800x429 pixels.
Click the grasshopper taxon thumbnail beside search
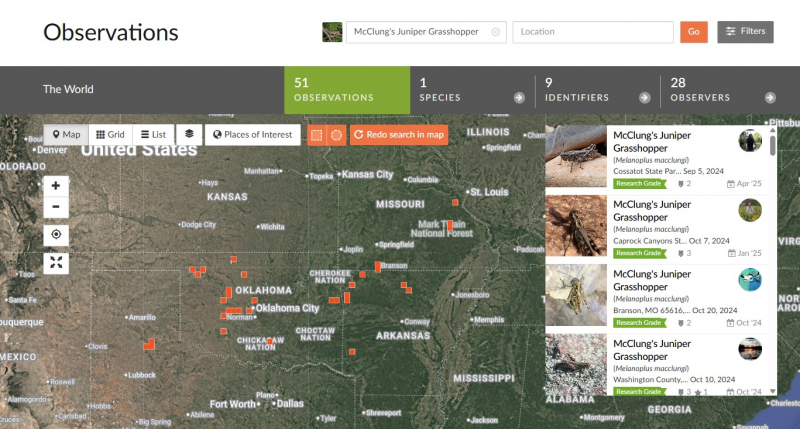click(332, 32)
